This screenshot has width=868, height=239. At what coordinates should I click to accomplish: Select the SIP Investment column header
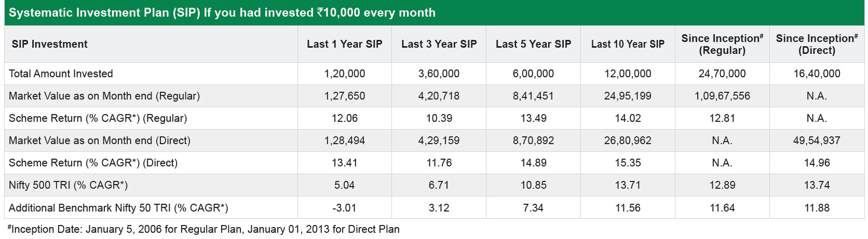[x=49, y=44]
